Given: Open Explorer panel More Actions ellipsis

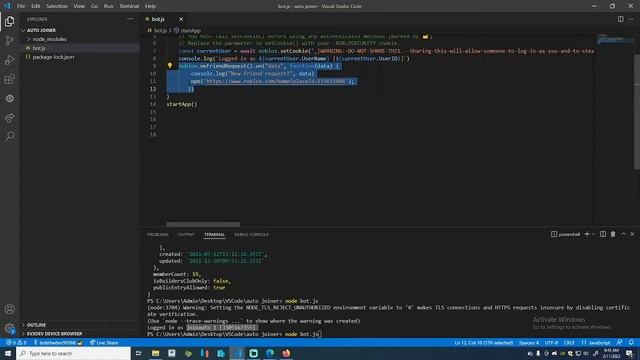Looking at the screenshot, I should pos(130,19).
